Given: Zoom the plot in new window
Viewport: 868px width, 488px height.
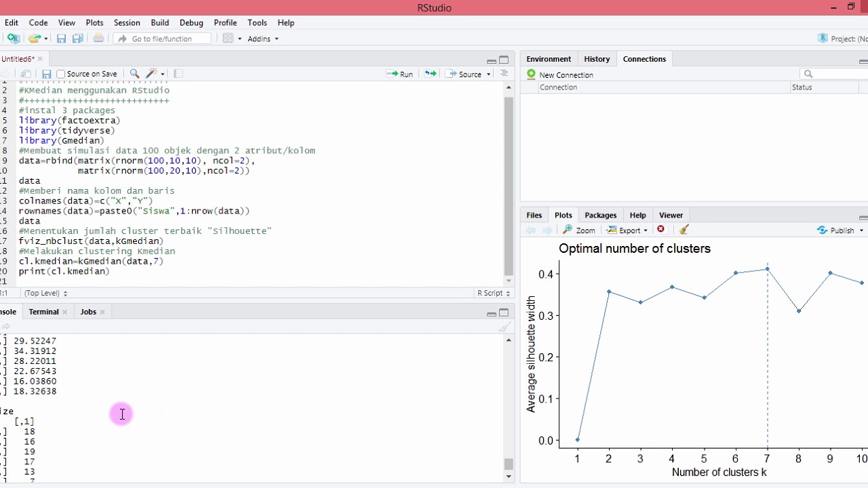Looking at the screenshot, I should [579, 230].
